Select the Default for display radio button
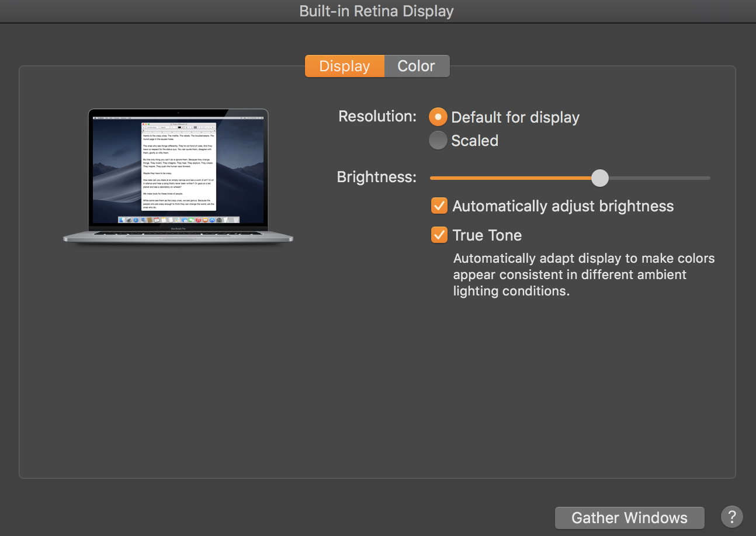 click(438, 117)
